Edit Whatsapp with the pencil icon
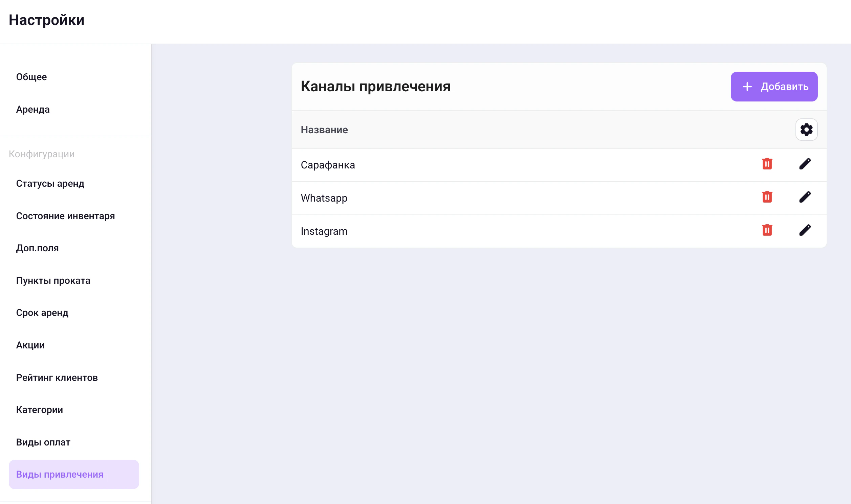This screenshot has height=504, width=851. [805, 197]
